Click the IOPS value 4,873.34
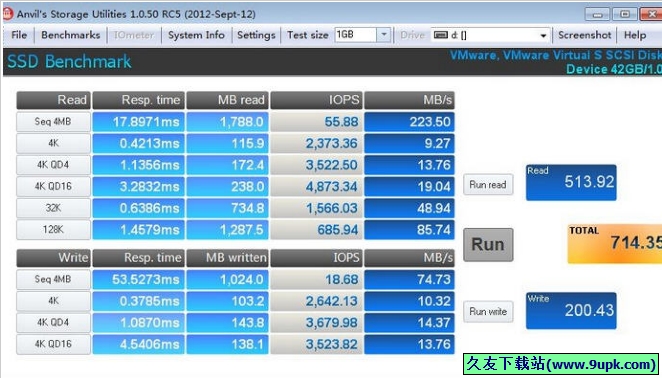This screenshot has width=662, height=378. pyautogui.click(x=316, y=186)
